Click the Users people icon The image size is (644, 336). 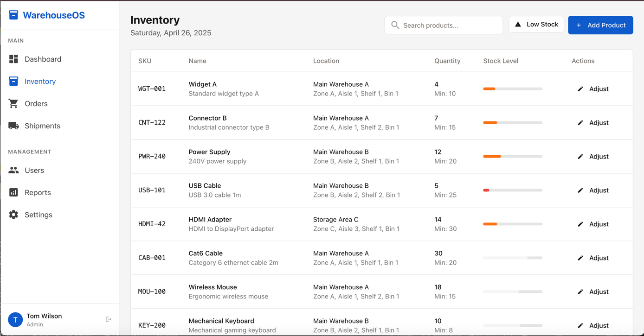[13, 171]
